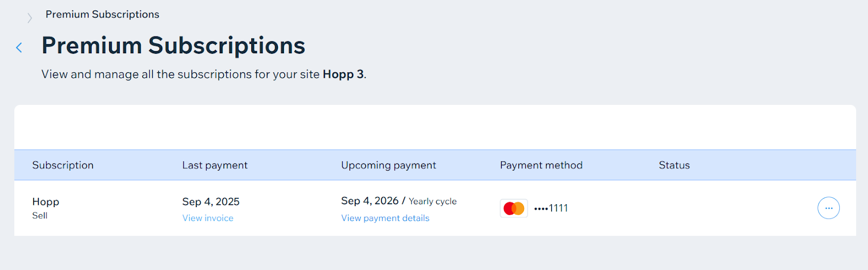The image size is (868, 270).
Task: Click the Sell plan label
Action: tap(40, 216)
